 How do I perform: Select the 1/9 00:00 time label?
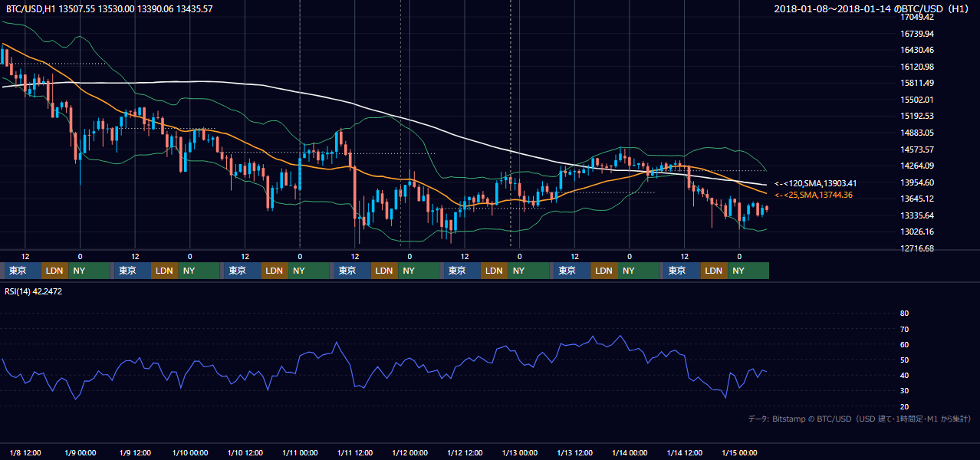pos(80,452)
